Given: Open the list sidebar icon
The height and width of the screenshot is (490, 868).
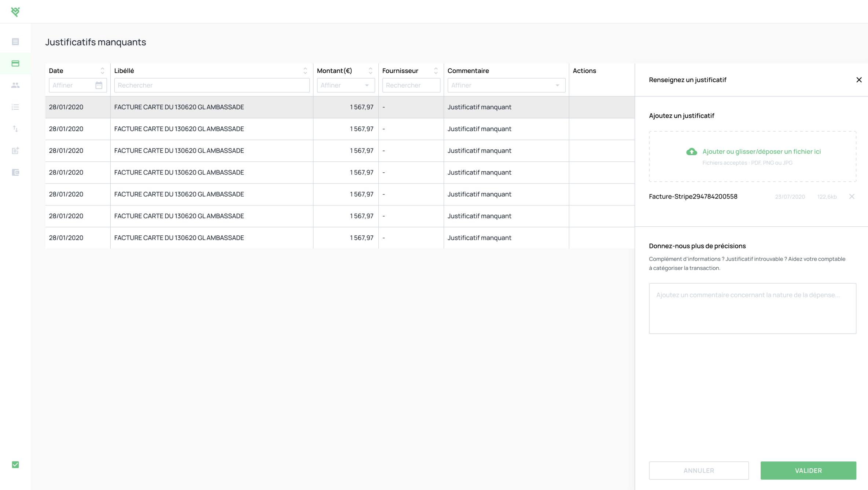Looking at the screenshot, I should (x=15, y=107).
